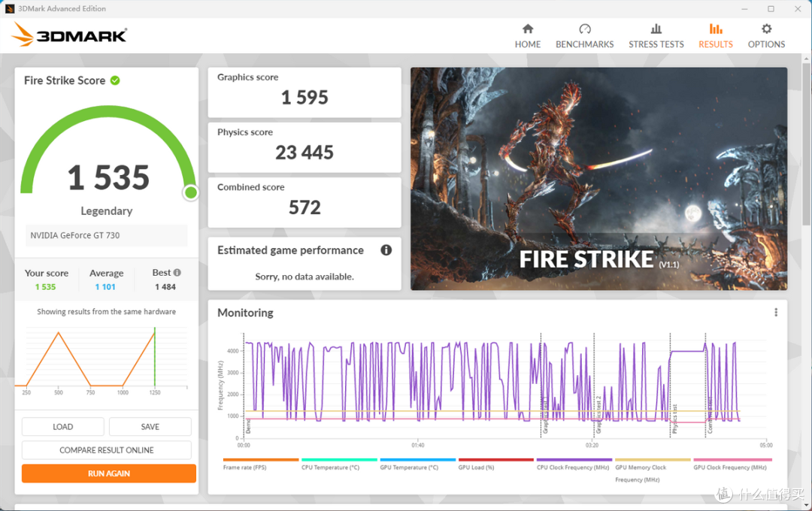Click the scroll down arrow
This screenshot has width=812, height=511.
pyautogui.click(x=806, y=506)
